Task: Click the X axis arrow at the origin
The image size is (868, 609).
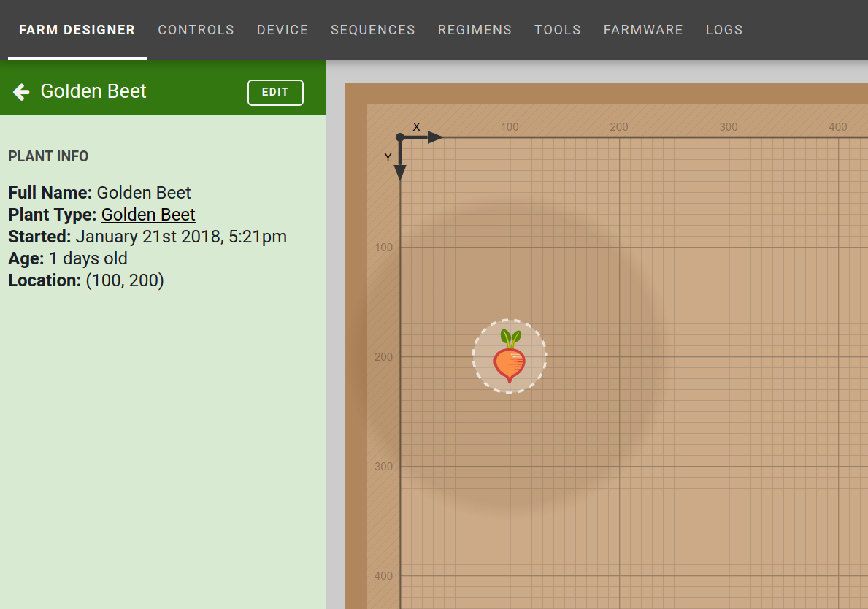Action: (434, 137)
